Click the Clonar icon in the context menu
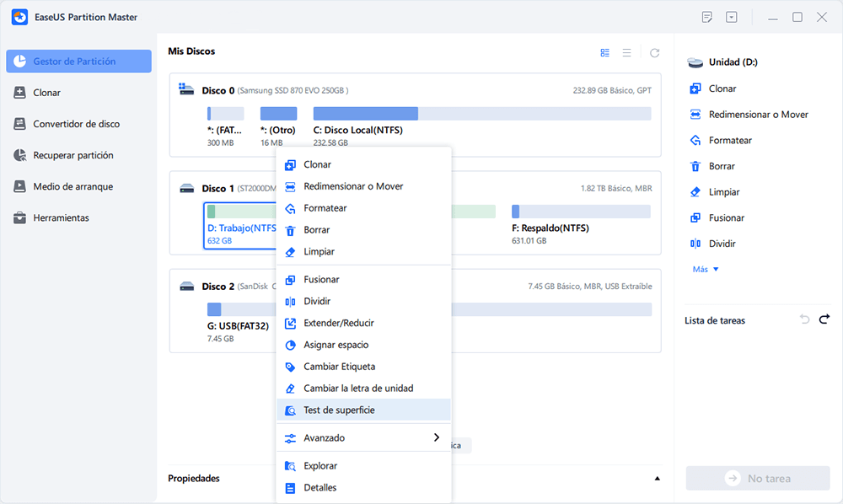Screen dimensions: 843x504 coord(290,165)
